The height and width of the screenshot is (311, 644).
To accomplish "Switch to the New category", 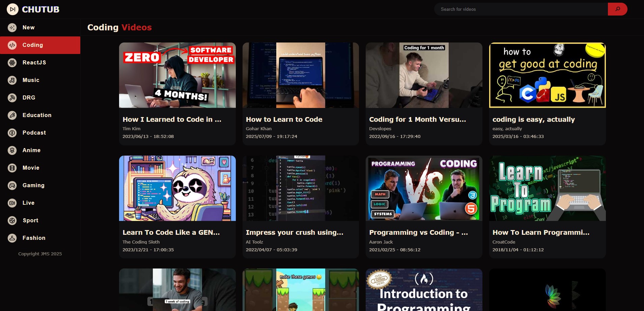I will click(x=29, y=28).
